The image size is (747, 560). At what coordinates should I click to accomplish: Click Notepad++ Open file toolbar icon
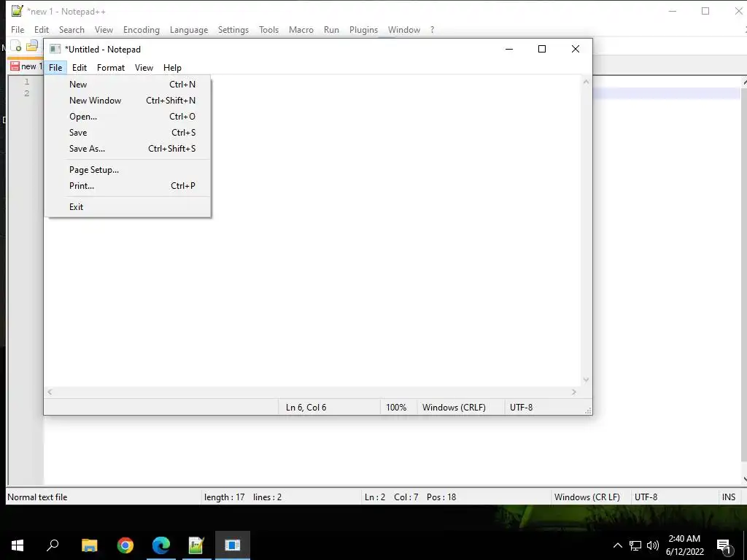click(32, 46)
